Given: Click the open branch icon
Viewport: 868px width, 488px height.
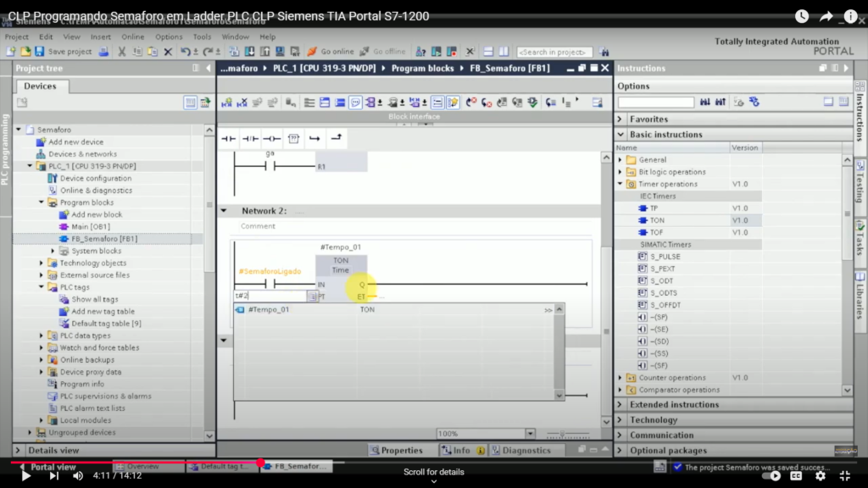Looking at the screenshot, I should [x=314, y=138].
